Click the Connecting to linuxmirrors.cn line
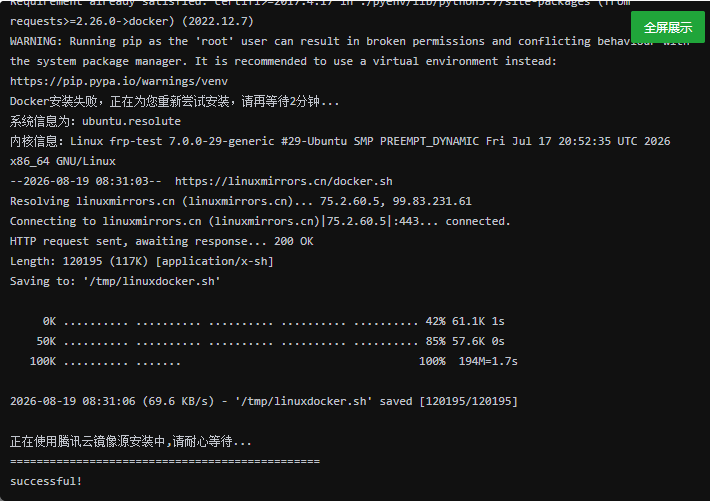710x501 pixels. pos(260,221)
